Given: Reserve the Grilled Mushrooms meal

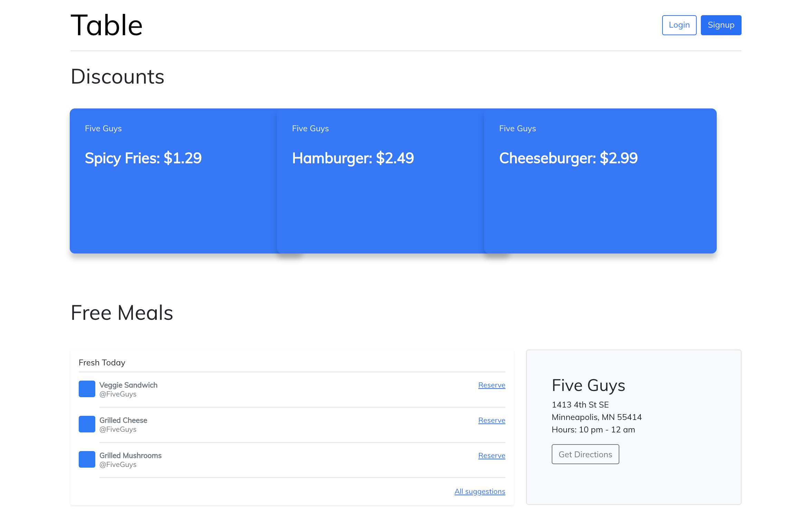Looking at the screenshot, I should coord(491,456).
